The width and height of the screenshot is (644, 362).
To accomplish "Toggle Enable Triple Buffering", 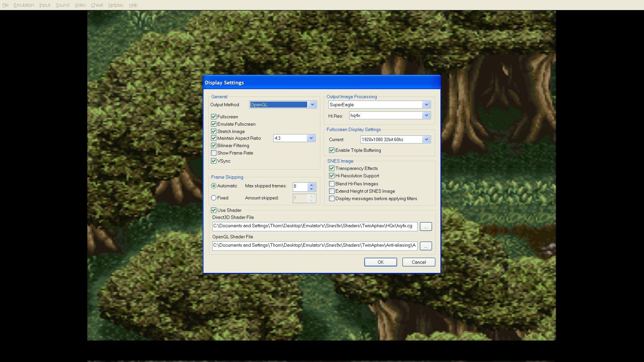I will pos(332,150).
